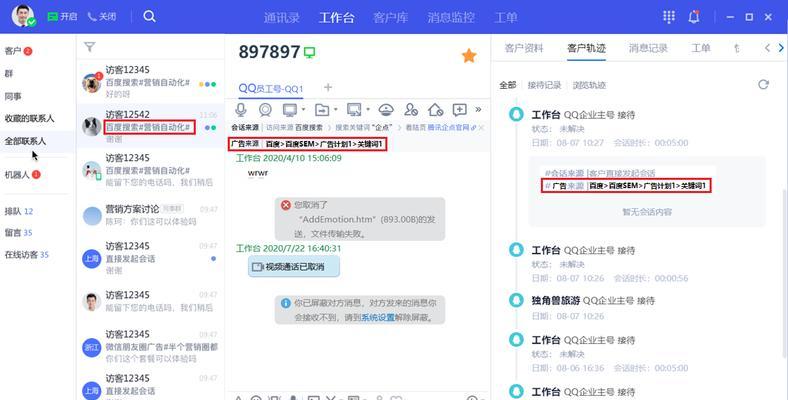788x400 pixels.
Task: Open the 排队 12 queue
Action: point(19,211)
